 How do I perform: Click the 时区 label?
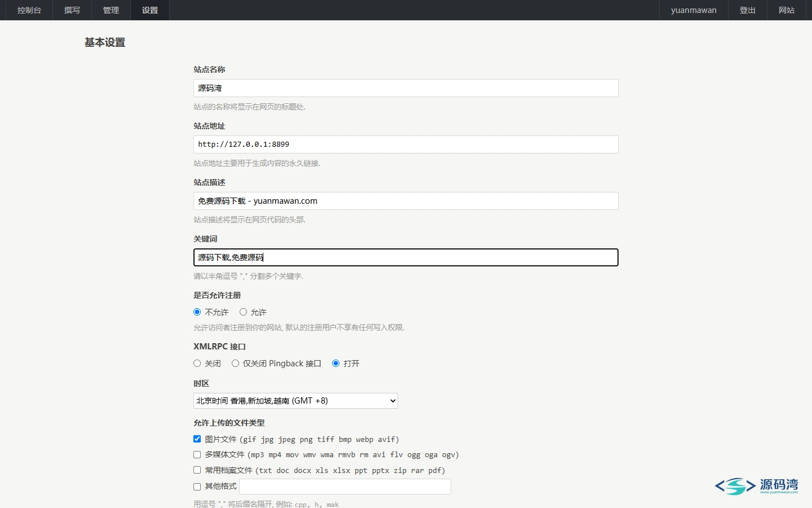tap(201, 383)
